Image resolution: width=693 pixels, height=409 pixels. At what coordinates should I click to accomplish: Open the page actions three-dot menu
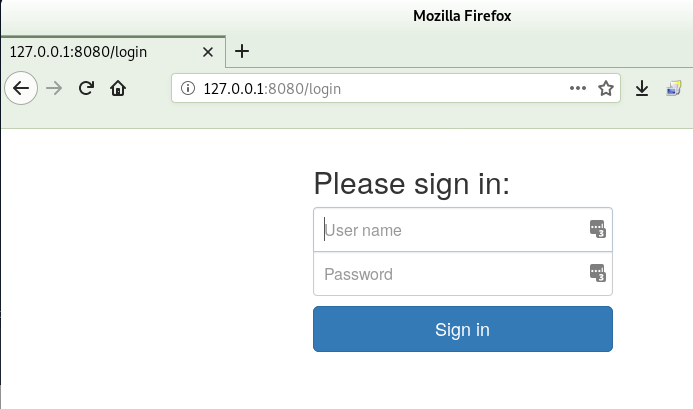pos(578,88)
